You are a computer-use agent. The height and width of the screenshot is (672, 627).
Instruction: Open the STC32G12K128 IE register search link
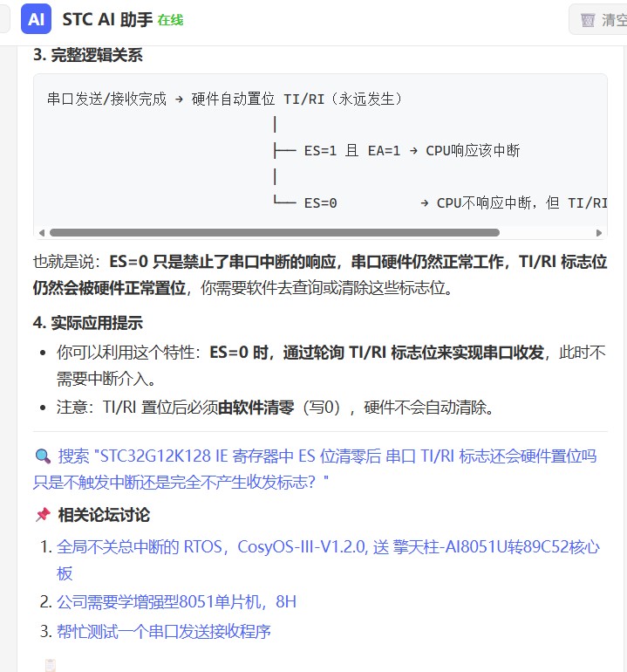pyautogui.click(x=315, y=469)
